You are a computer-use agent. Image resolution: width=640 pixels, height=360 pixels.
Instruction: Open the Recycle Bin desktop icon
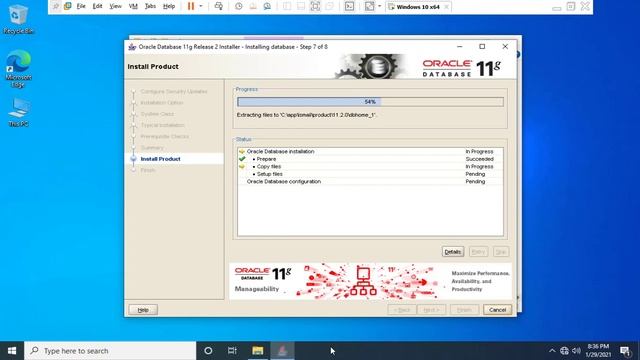coord(18,19)
